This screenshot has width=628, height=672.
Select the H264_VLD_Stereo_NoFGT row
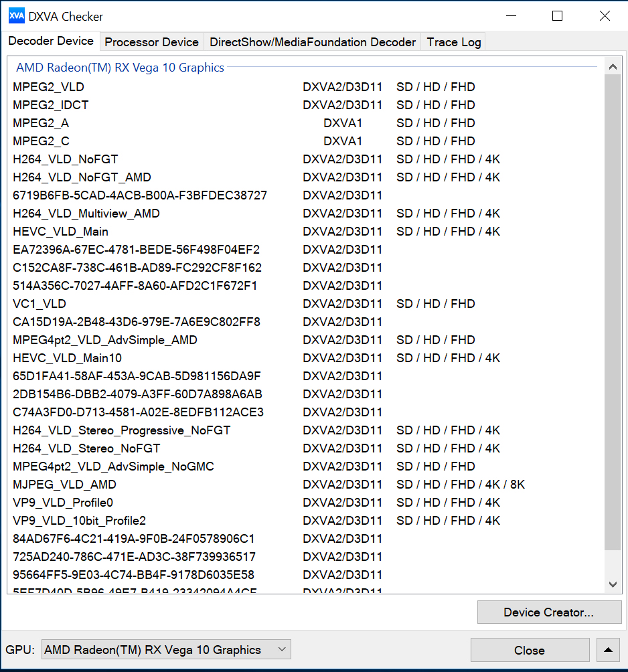point(305,448)
